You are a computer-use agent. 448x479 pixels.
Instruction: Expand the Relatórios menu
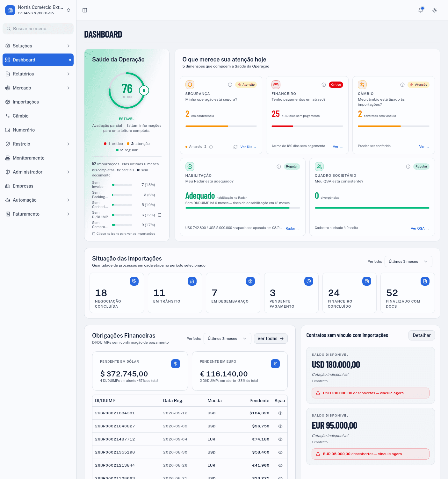click(x=38, y=74)
